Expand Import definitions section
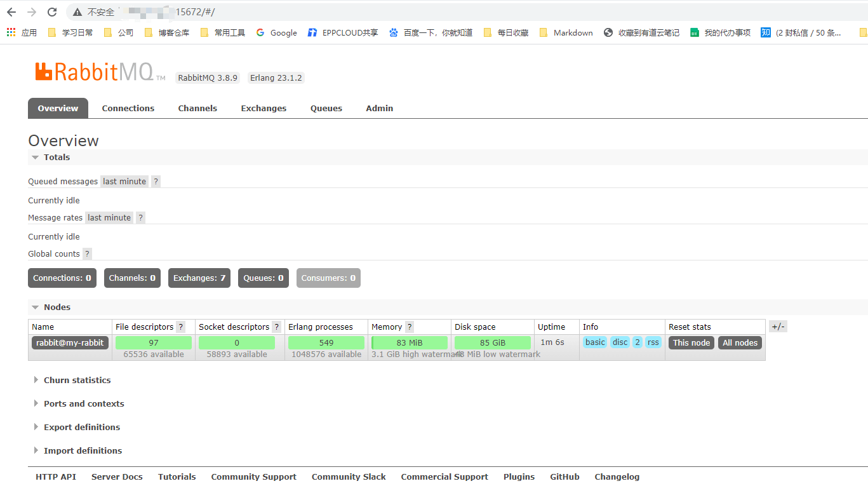This screenshot has height=500, width=868. click(x=77, y=450)
